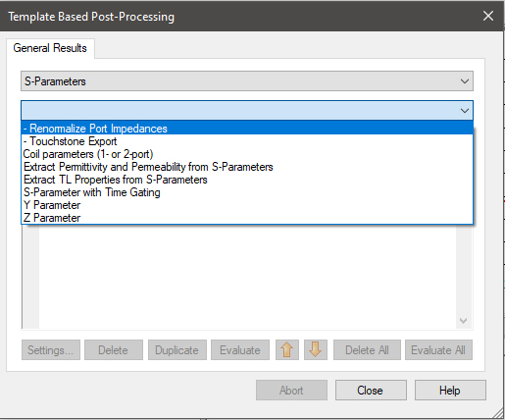The width and height of the screenshot is (505, 420).
Task: Choose Touchstone Export from list
Action: pyautogui.click(x=247, y=141)
